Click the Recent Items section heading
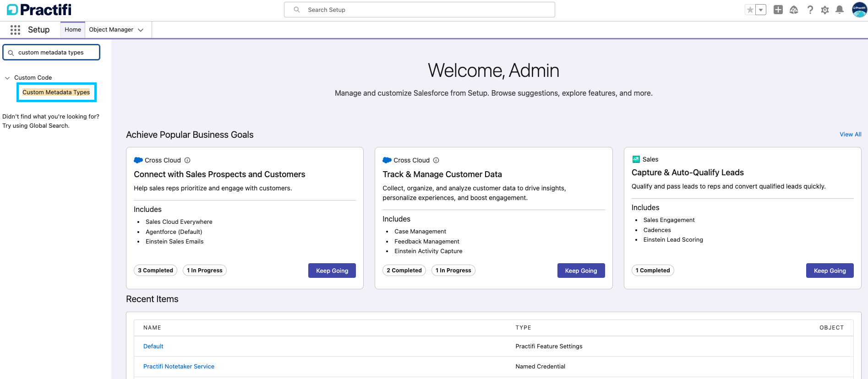868x379 pixels. click(152, 299)
